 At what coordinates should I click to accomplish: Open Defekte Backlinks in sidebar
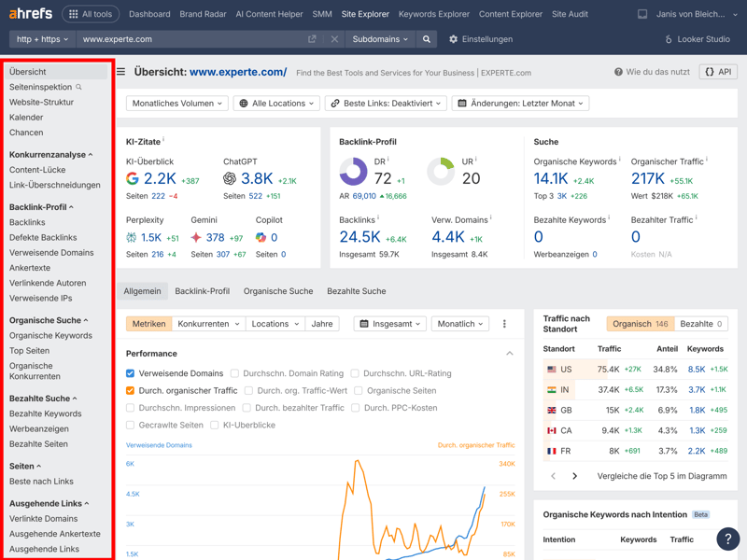(43, 237)
